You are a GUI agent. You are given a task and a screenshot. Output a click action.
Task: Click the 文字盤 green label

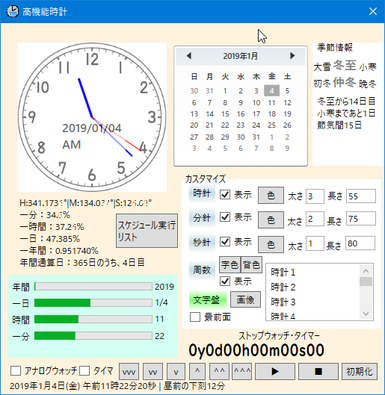coord(207,300)
